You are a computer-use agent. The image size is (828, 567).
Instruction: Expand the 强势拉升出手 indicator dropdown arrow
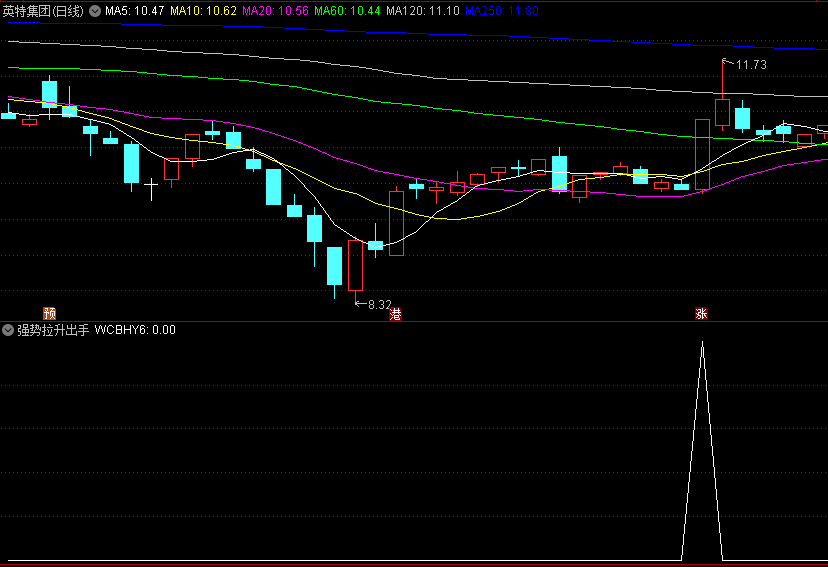click(x=8, y=330)
